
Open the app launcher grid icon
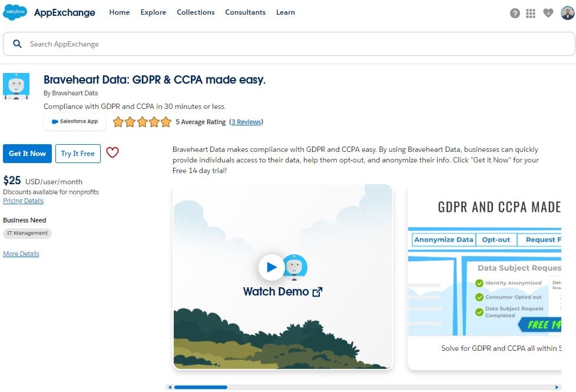tap(531, 14)
